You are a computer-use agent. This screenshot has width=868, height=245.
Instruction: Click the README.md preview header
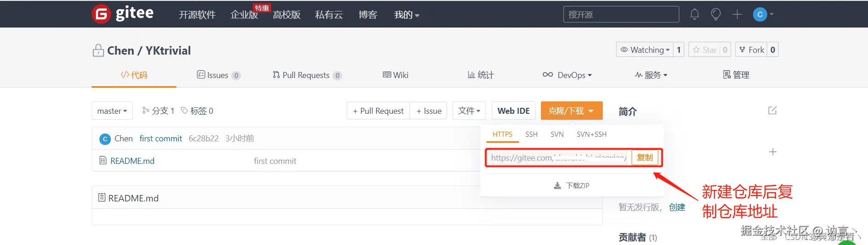347,198
